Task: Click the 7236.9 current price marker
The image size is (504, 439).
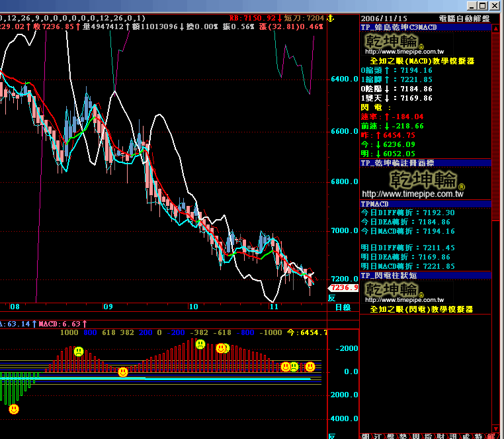Action: (x=344, y=287)
